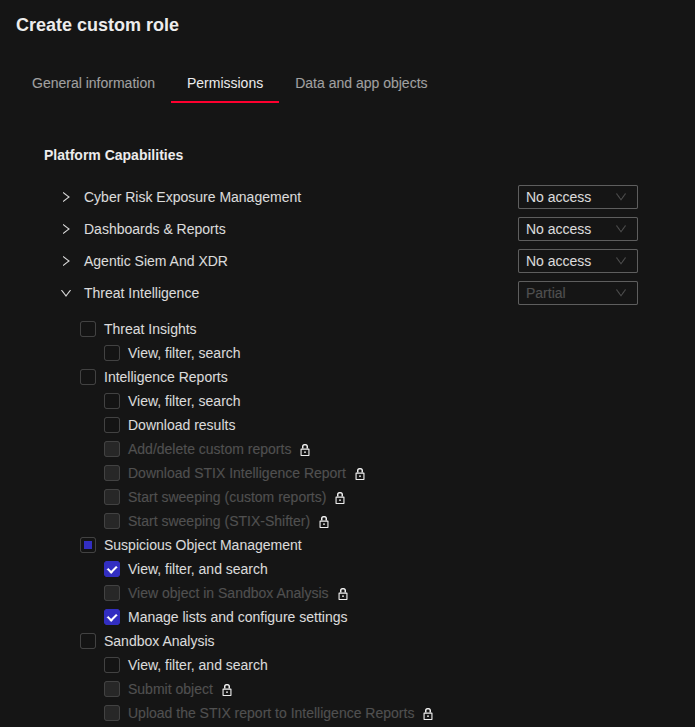695x727 pixels.
Task: Open the Data and app objects tab
Action: [361, 83]
